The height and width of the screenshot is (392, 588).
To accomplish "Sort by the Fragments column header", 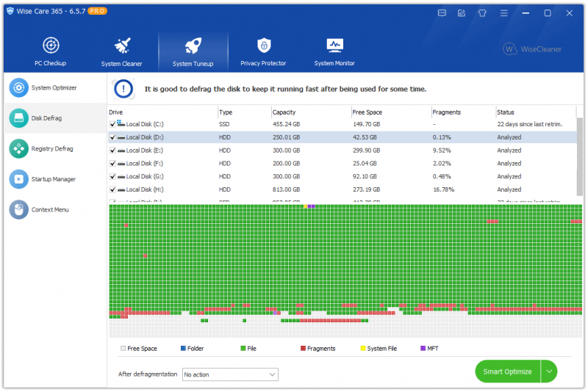I will 447,112.
